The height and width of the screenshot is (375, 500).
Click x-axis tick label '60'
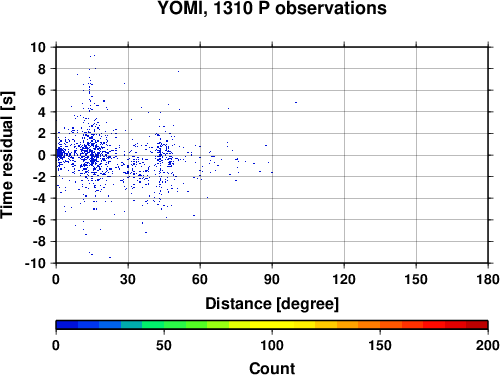(x=200, y=279)
